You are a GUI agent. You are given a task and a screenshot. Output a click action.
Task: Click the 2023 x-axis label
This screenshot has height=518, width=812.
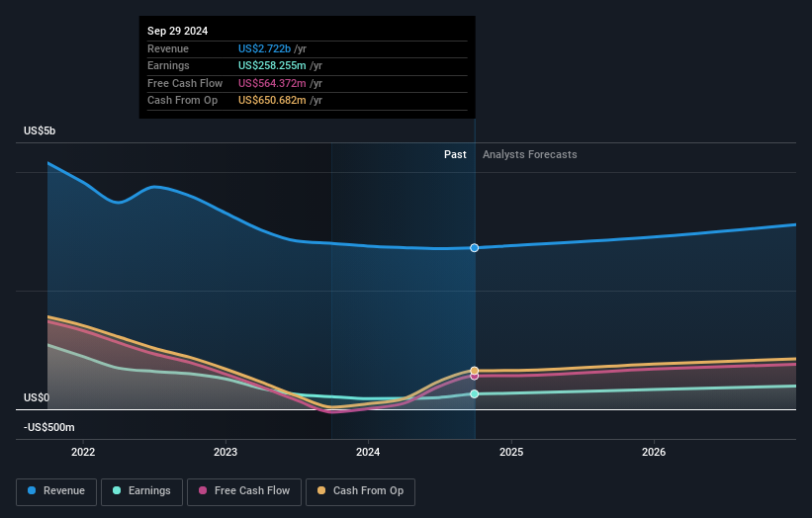[226, 452]
